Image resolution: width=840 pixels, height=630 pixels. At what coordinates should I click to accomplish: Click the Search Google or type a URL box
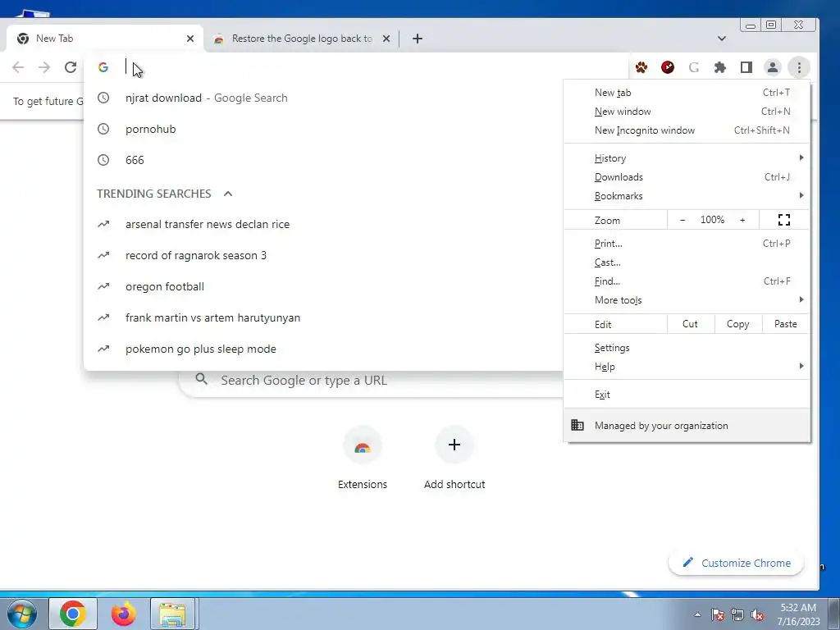click(x=370, y=381)
